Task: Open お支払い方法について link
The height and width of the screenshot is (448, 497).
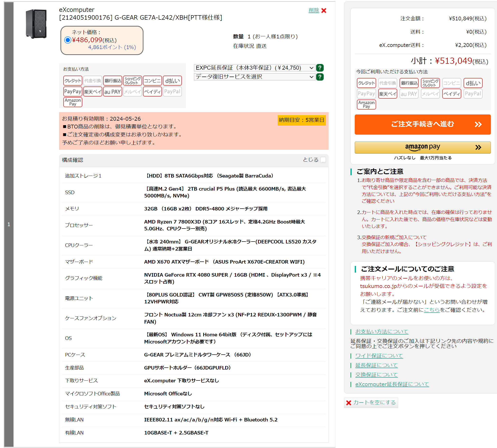Action: [x=382, y=332]
